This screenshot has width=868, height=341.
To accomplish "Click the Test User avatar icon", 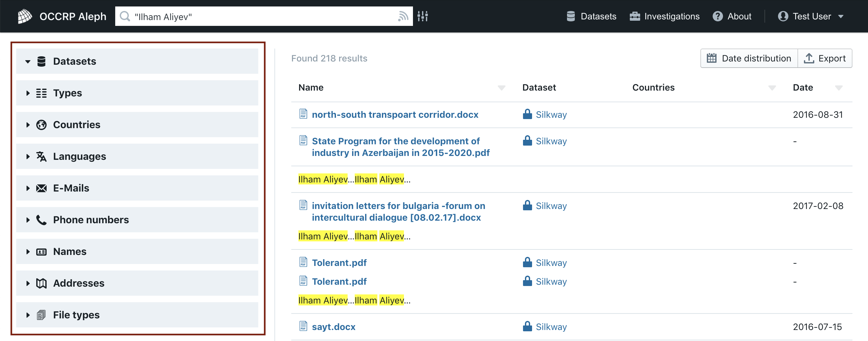I will (x=783, y=16).
